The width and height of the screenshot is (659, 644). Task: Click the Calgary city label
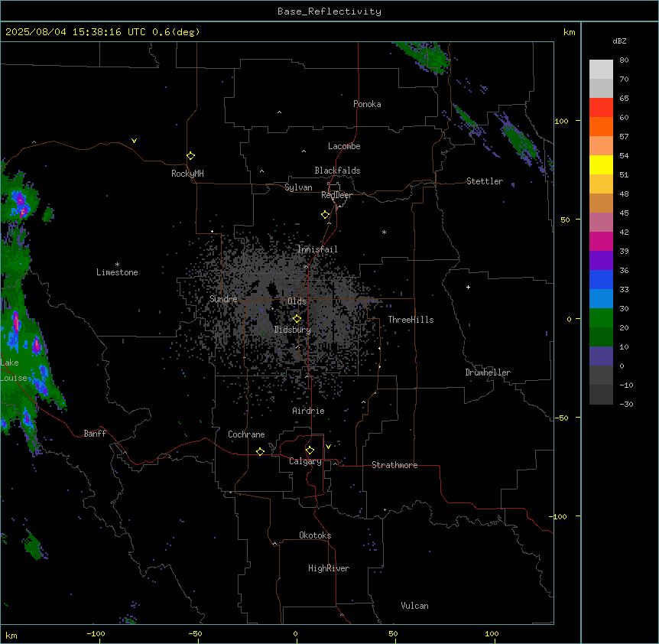click(305, 461)
